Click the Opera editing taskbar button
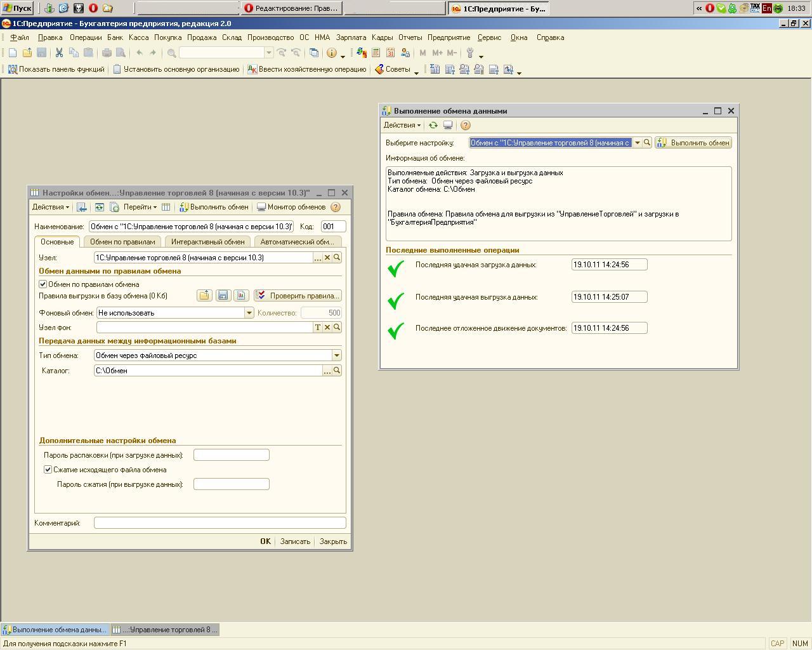This screenshot has height=650, width=812. tap(291, 8)
